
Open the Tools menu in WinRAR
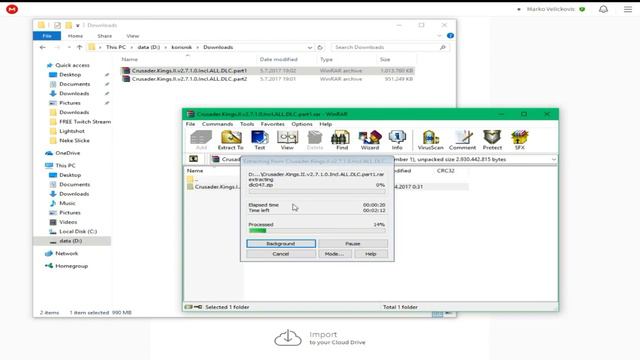coord(247,124)
